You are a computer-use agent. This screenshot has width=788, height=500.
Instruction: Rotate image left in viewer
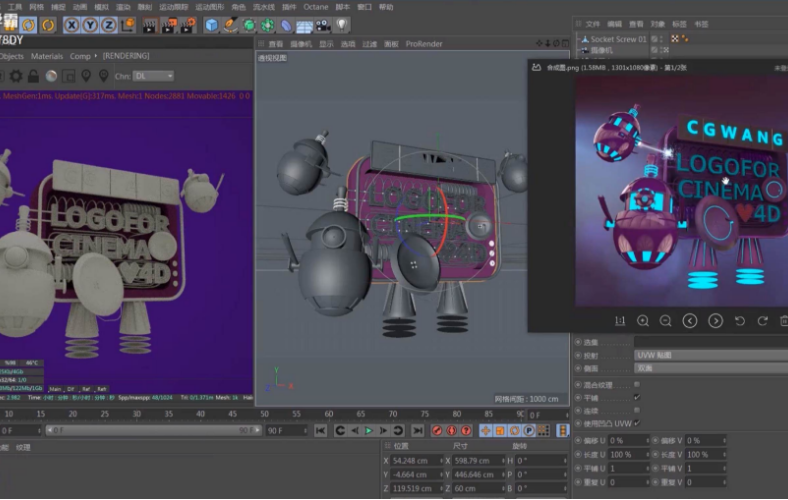click(740, 321)
